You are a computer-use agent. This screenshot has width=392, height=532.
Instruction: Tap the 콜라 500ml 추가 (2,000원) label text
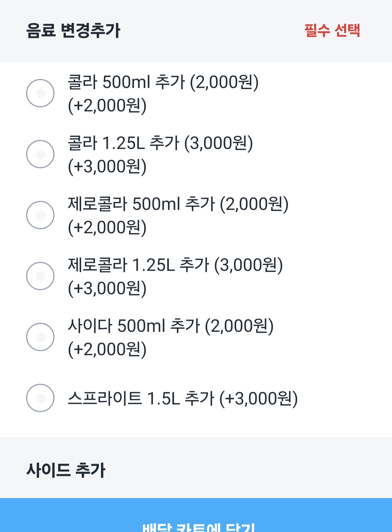[x=163, y=82]
